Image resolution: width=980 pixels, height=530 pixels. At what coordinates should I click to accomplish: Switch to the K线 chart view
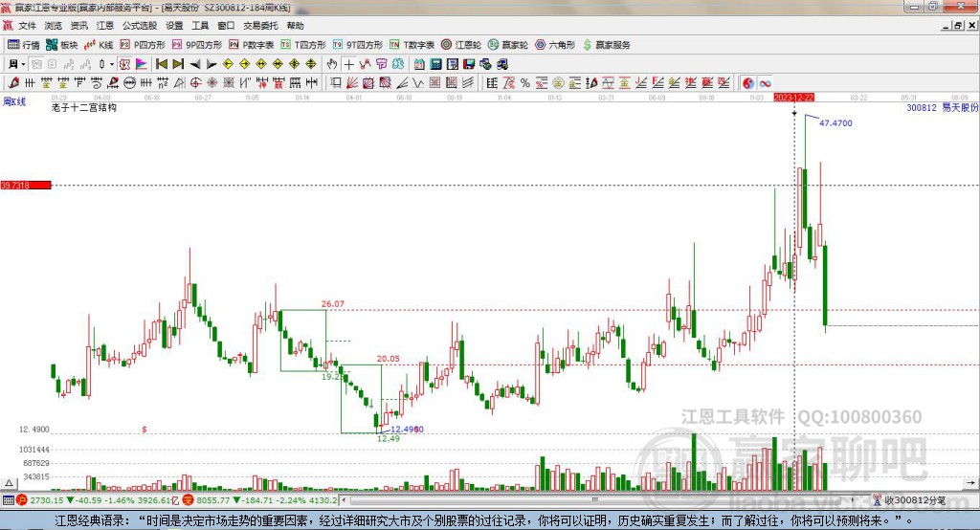pos(99,45)
